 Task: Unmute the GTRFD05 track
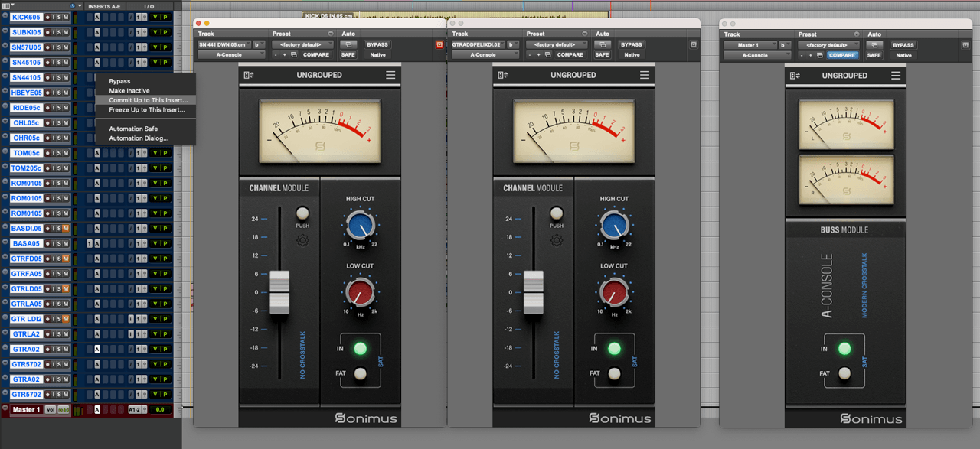[66, 259]
